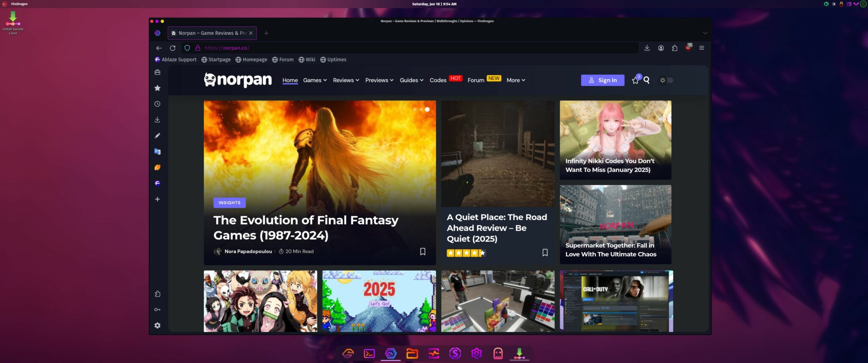
Task: Open the Uptimes bookmark
Action: (333, 60)
